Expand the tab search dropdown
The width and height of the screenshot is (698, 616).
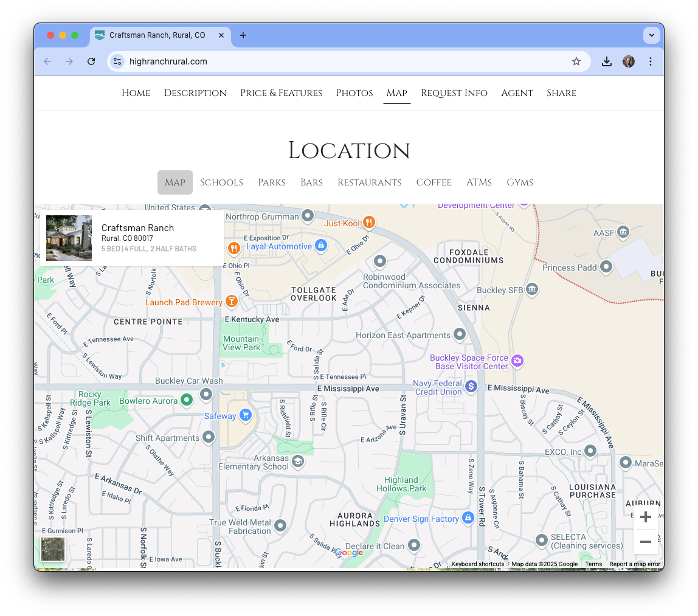point(652,35)
